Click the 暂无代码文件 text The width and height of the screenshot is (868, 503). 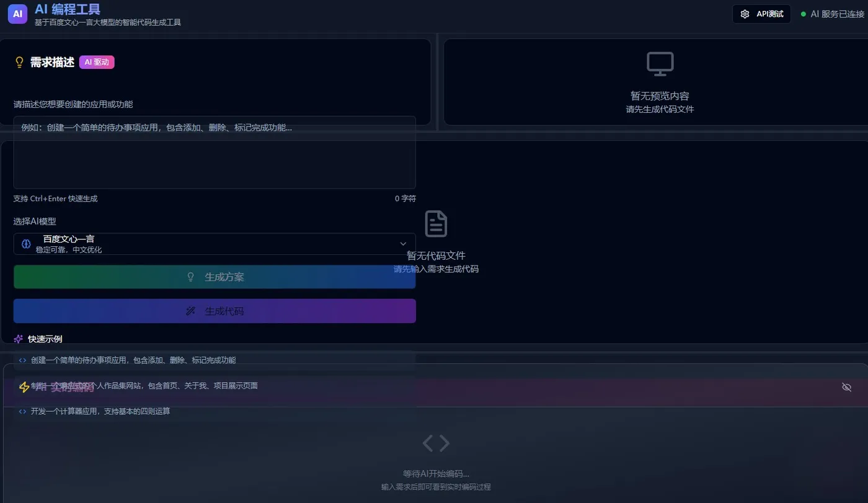tap(436, 256)
